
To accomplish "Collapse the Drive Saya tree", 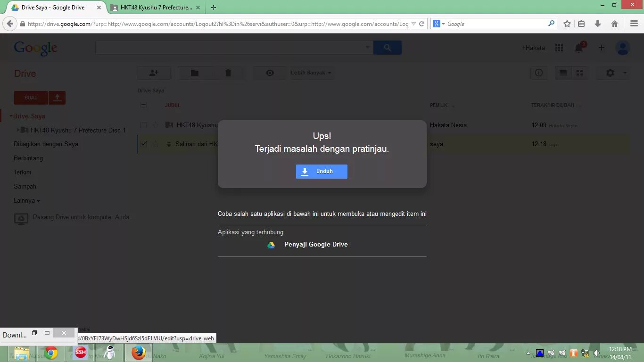I will click(x=11, y=116).
